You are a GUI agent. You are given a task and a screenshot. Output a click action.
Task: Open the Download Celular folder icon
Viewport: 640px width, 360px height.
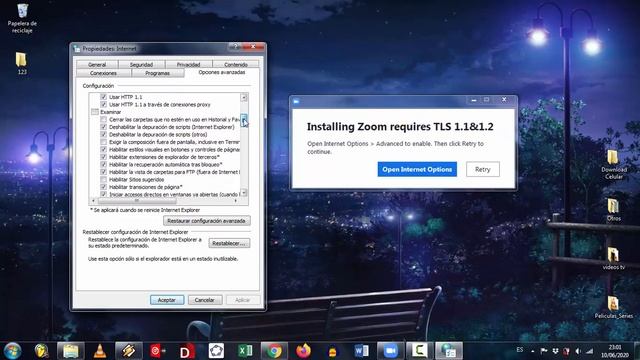[613, 164]
